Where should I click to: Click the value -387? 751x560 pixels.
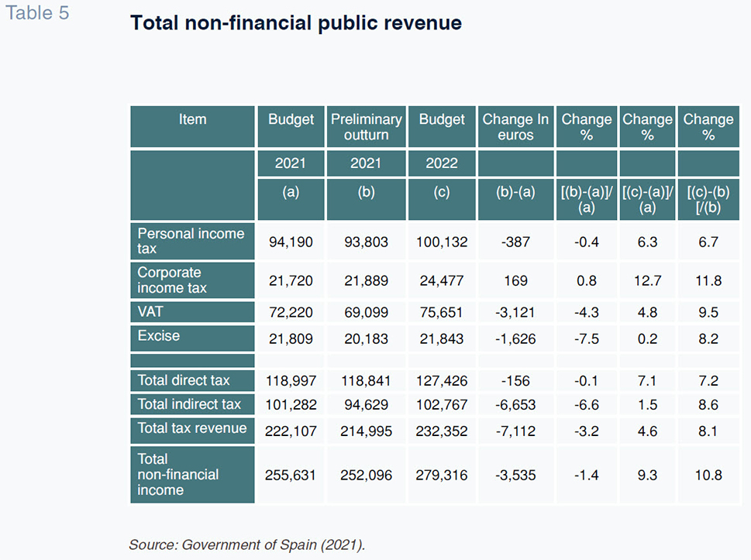515,242
